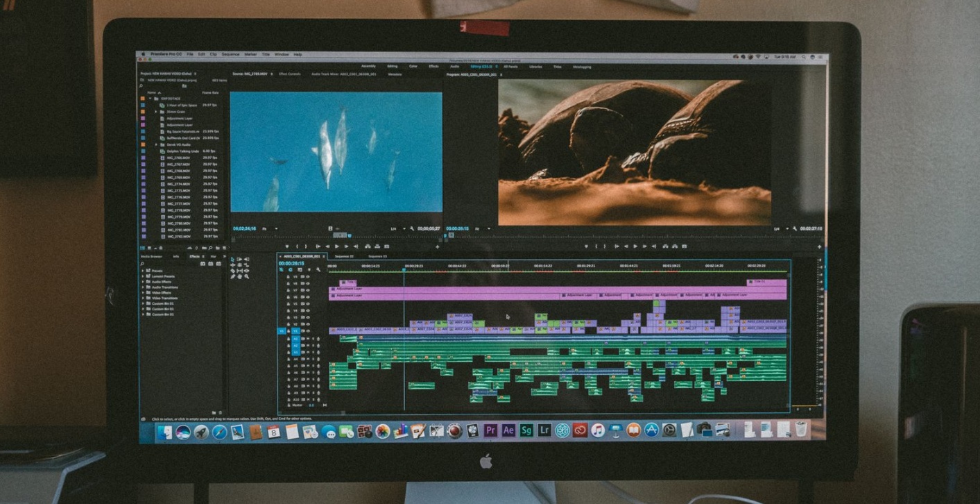Select the Pen tool in tools panel

232,276
